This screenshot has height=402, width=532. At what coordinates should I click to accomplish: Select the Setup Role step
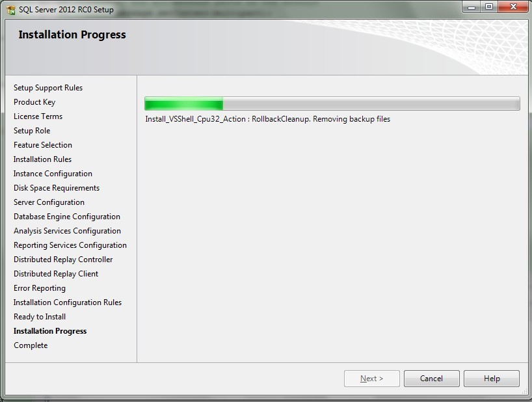(x=32, y=131)
